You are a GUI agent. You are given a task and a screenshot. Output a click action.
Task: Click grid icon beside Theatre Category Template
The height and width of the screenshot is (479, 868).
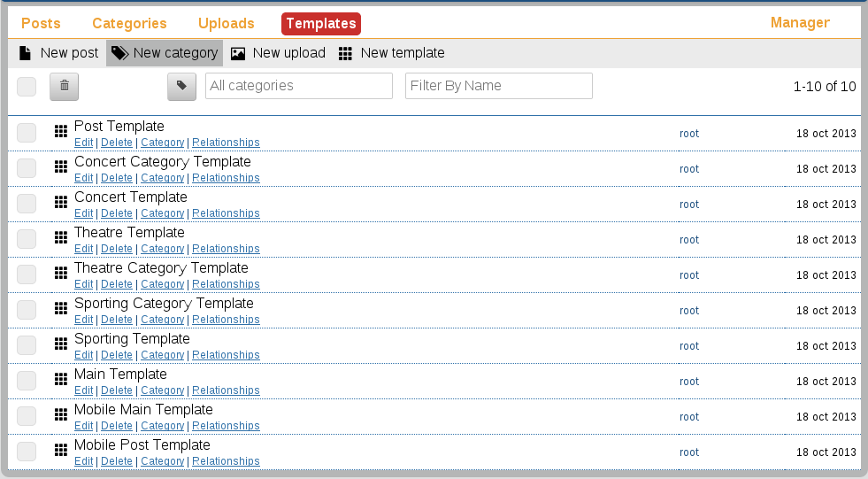pos(61,273)
